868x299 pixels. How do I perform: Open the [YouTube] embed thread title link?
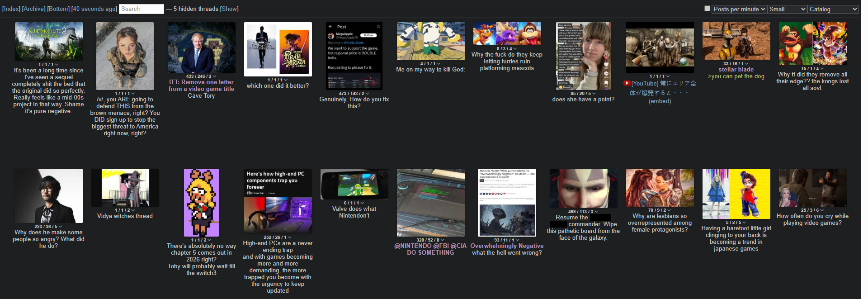click(664, 88)
